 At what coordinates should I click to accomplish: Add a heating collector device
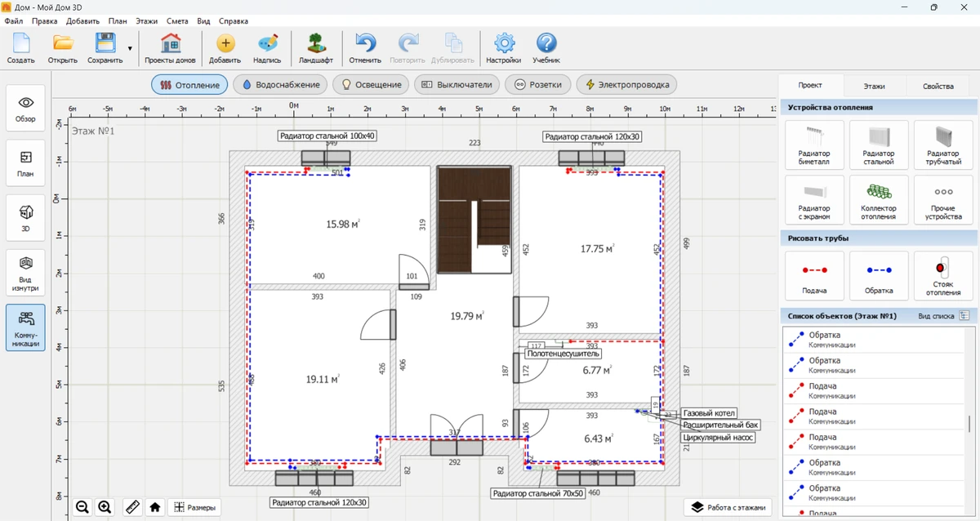coord(878,199)
